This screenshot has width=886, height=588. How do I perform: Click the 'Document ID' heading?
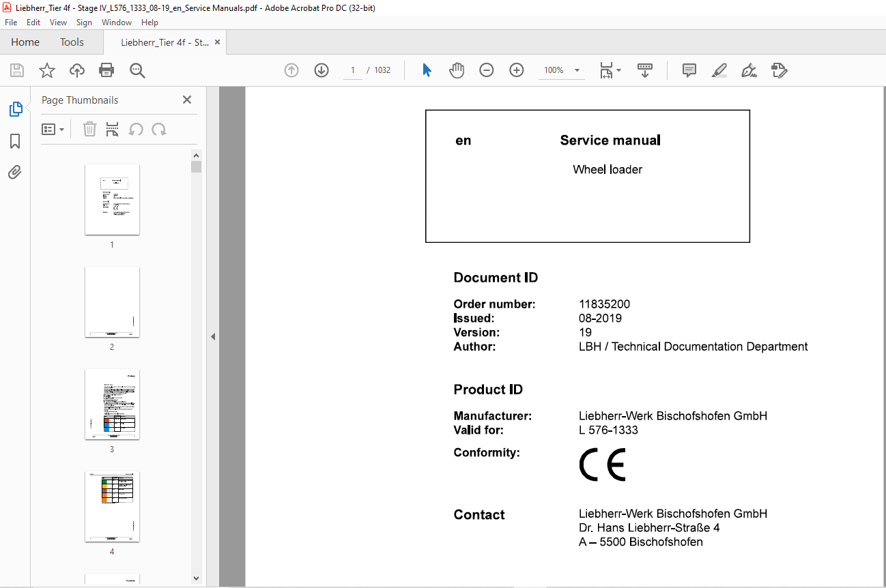pyautogui.click(x=496, y=278)
